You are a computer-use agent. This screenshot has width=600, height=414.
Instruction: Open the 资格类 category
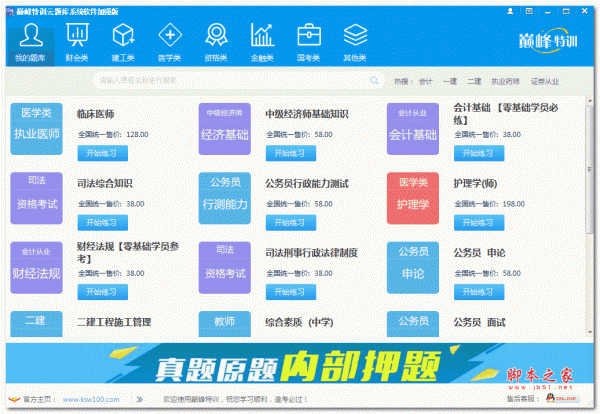point(216,42)
